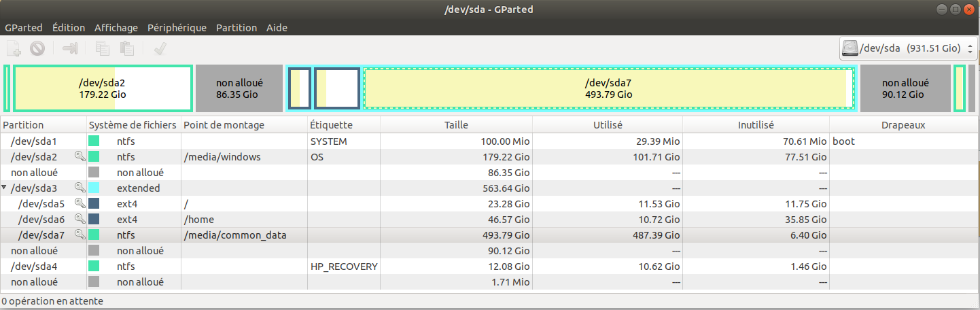The height and width of the screenshot is (310, 980).
Task: Click the Apply all operations checkmark icon
Action: click(160, 48)
